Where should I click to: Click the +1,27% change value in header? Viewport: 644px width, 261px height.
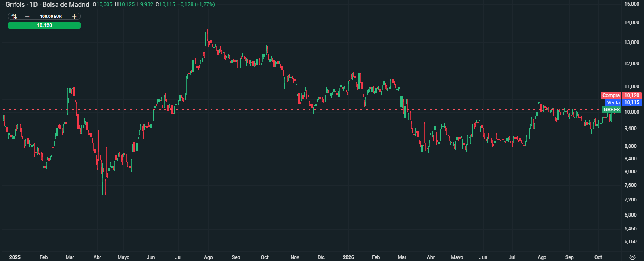tap(205, 4)
